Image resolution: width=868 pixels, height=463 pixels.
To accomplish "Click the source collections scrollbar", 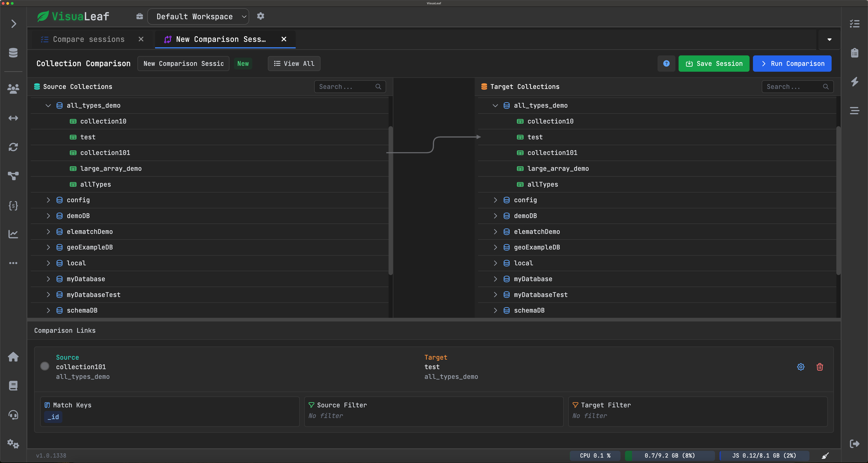I will tap(391, 201).
